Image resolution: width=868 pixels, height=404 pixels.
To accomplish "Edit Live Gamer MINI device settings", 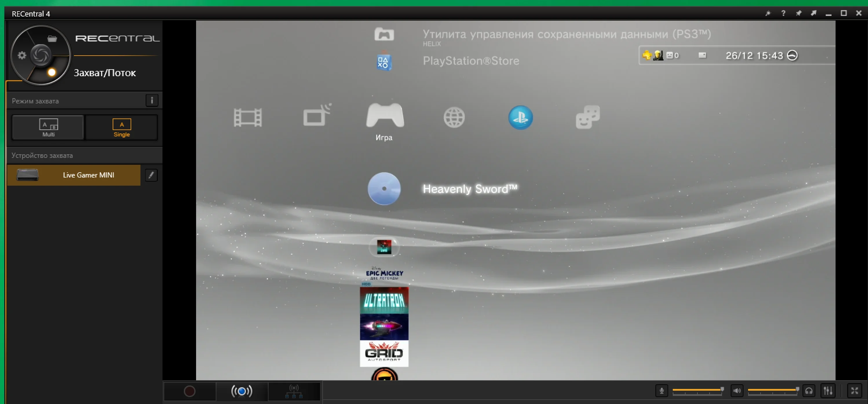I will pos(151,175).
